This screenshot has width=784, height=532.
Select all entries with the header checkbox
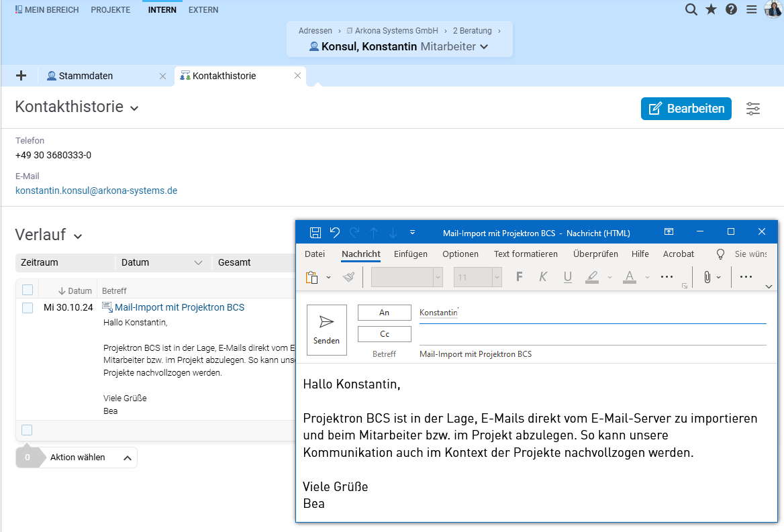click(28, 290)
